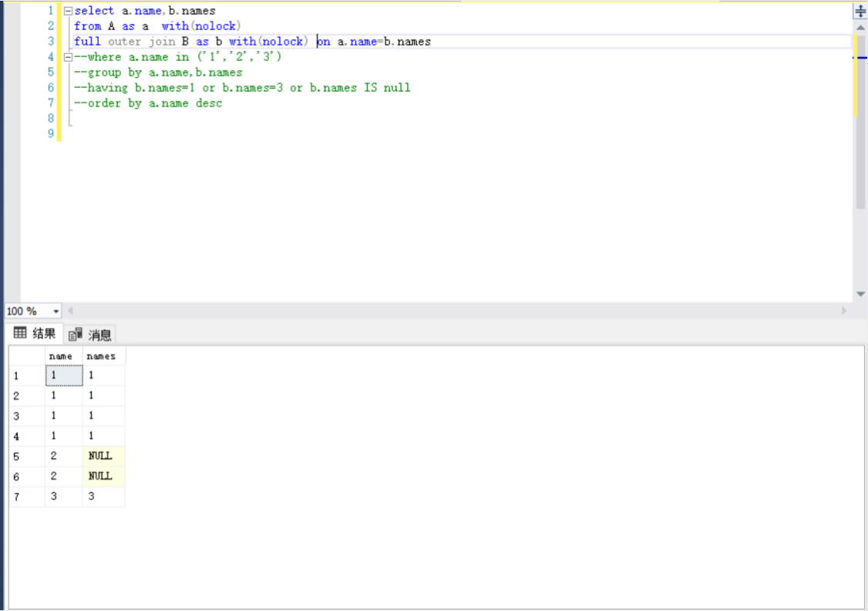Click the select-all corner cell of results grid
This screenshot has height=611, width=868.
(27, 356)
